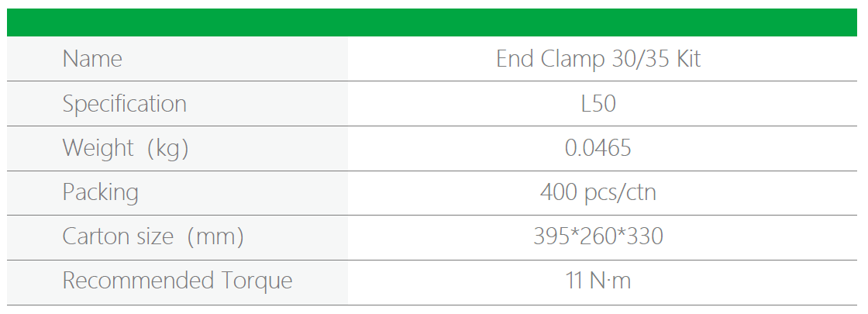
Task: Click the green header bar
Action: point(432,22)
